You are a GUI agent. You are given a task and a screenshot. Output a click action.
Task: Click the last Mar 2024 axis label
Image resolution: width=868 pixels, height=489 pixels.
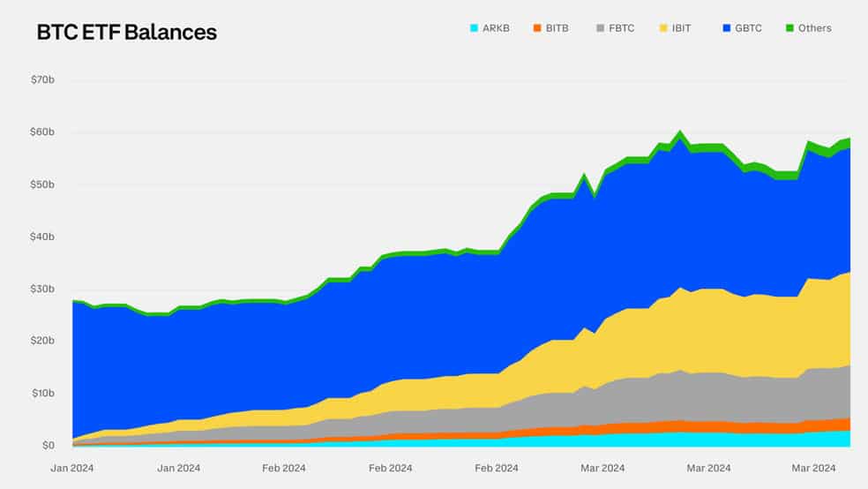(x=813, y=468)
